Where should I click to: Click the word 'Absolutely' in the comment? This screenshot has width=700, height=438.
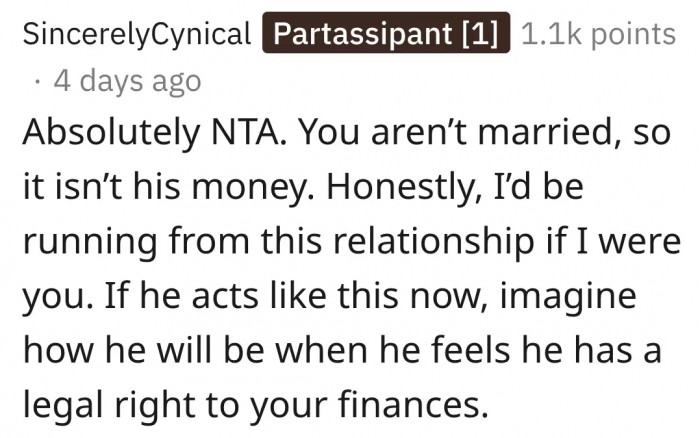(111, 133)
